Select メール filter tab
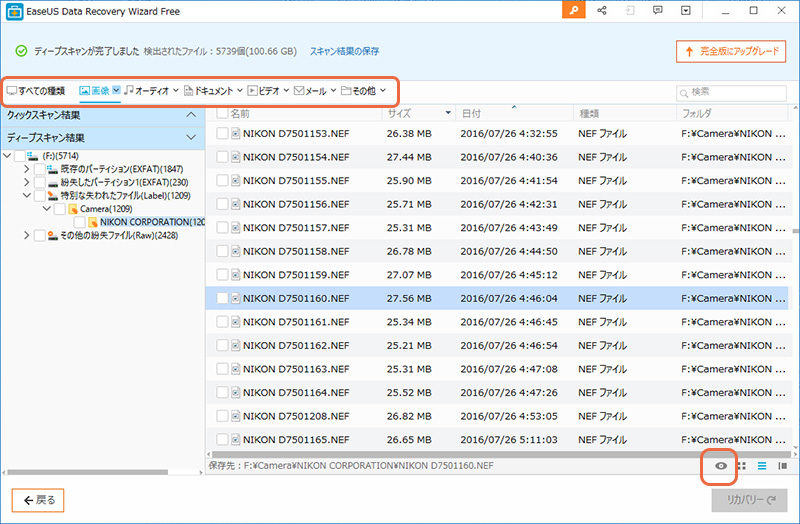This screenshot has width=800, height=524. [310, 91]
